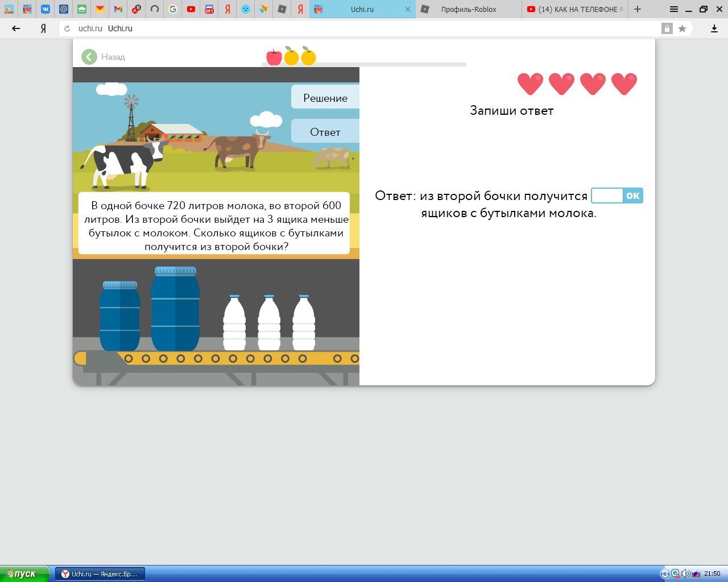The image size is (728, 582).
Task: Open the Решение tab
Action: 325,98
